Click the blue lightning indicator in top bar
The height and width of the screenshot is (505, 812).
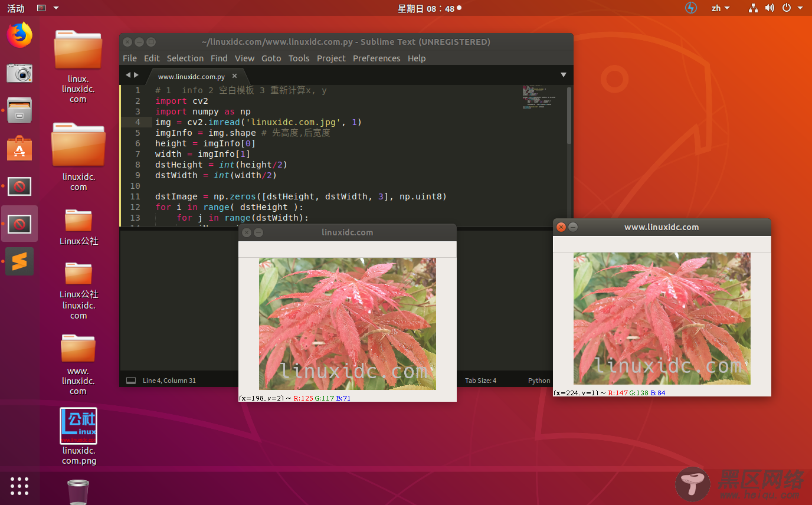point(691,8)
